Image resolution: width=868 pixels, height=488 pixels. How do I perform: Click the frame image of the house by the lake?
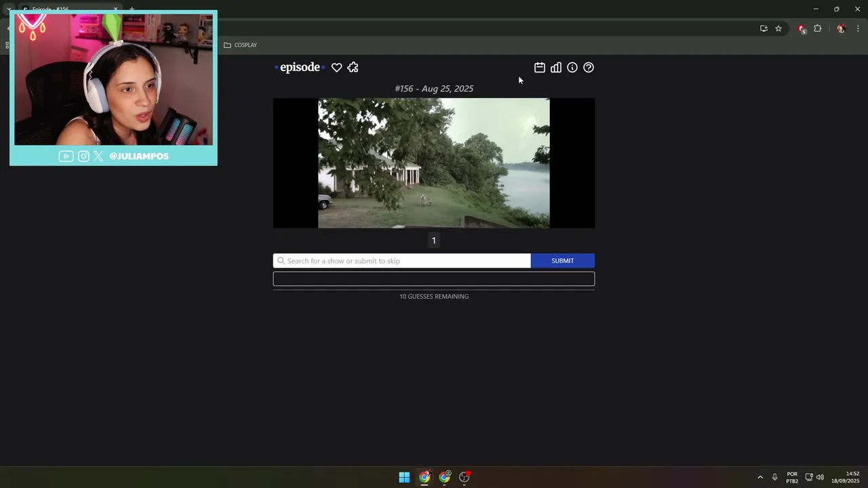(x=434, y=163)
